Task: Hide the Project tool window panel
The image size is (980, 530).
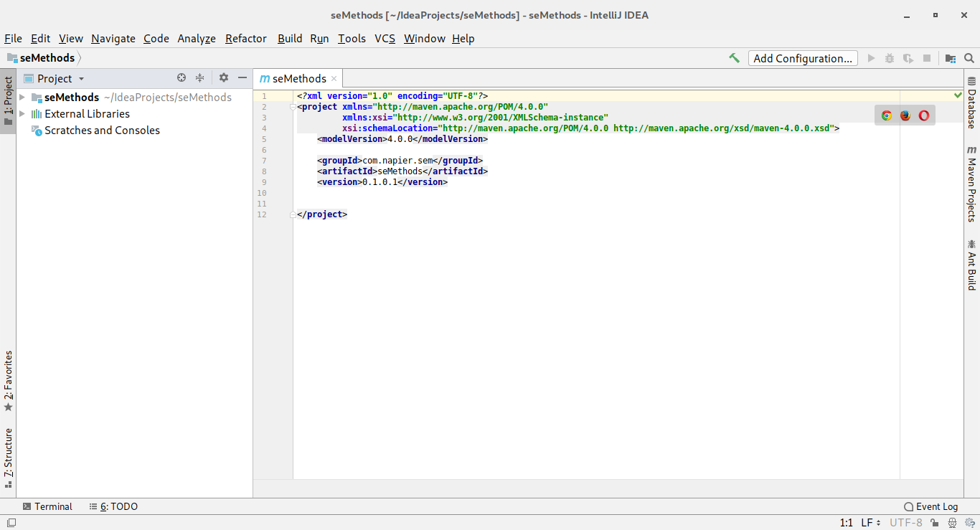Action: [x=242, y=78]
